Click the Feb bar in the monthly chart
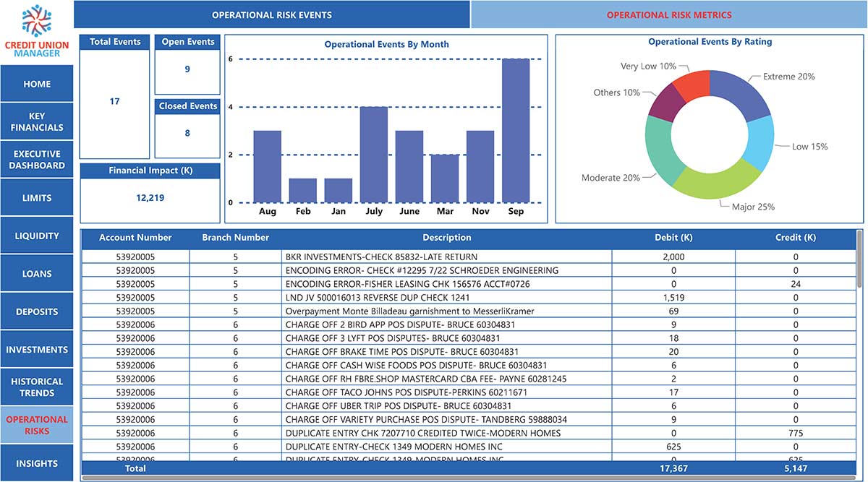This screenshot has width=868, height=482. click(302, 191)
